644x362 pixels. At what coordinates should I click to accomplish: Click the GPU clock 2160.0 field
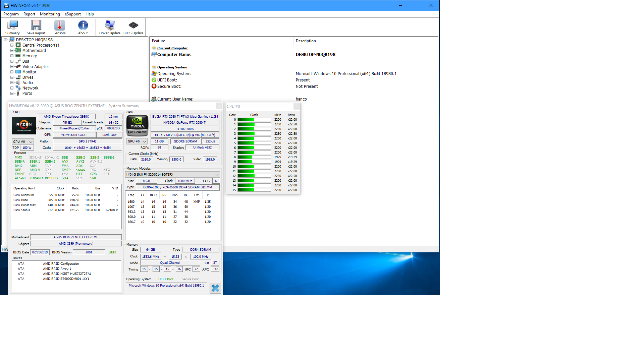coord(146,160)
